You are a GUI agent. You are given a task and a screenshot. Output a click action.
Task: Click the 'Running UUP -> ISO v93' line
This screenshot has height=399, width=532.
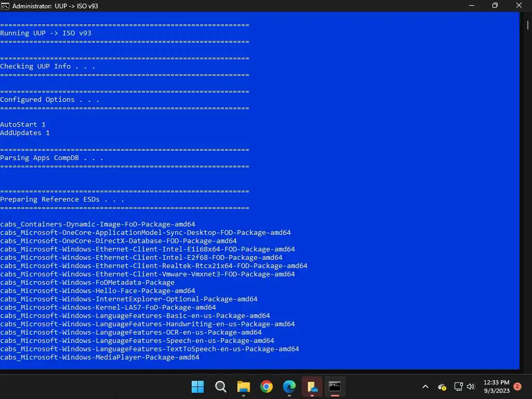tap(46, 33)
